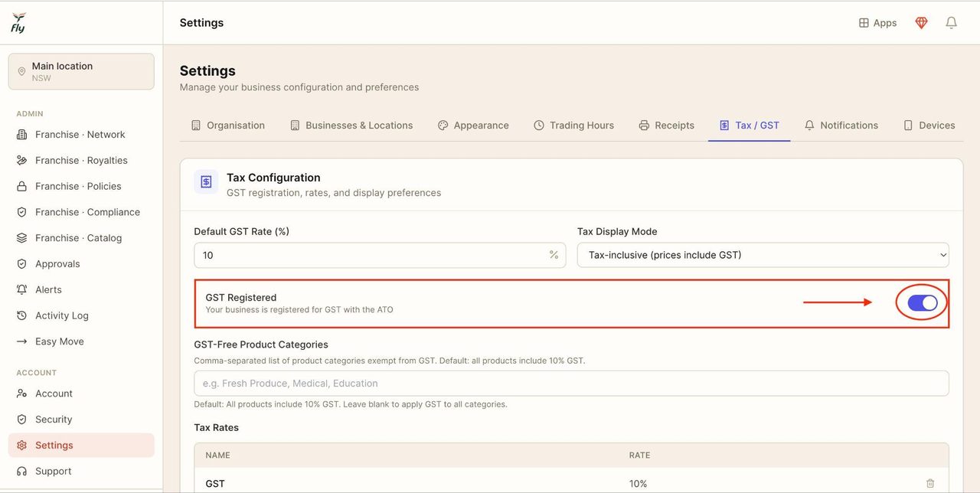Switch to the Notifications tab
This screenshot has width=980, height=493.
point(841,126)
